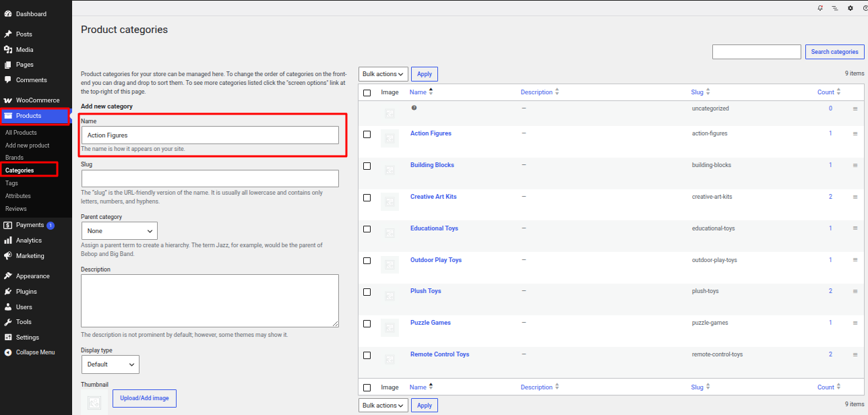Go to WooCommerce in the sidebar menu
868x415 pixels.
point(38,100)
